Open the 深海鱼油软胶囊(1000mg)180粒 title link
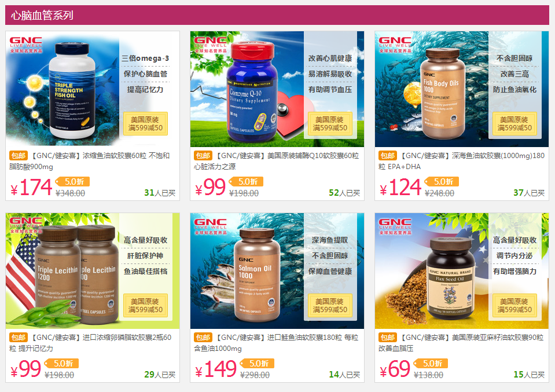Image resolution: width=555 pixels, height=392 pixels. coord(462,161)
